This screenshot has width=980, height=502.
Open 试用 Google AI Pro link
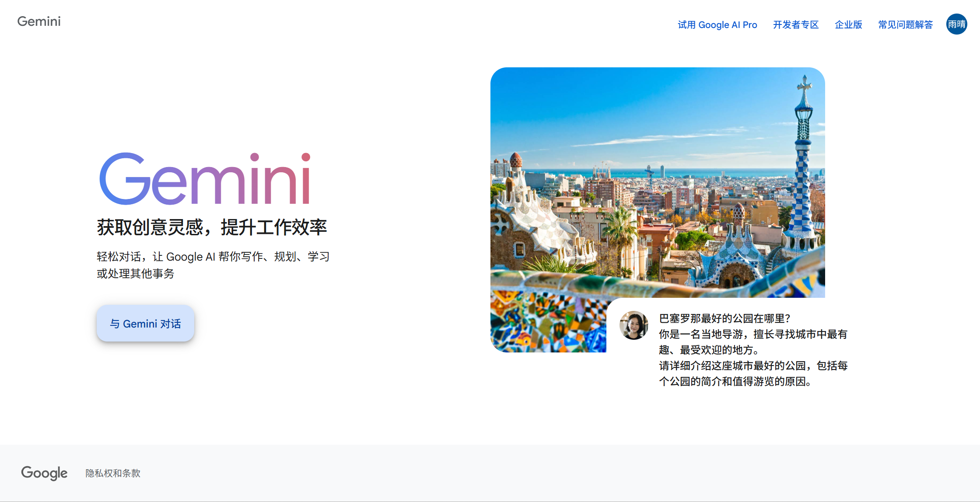click(717, 25)
